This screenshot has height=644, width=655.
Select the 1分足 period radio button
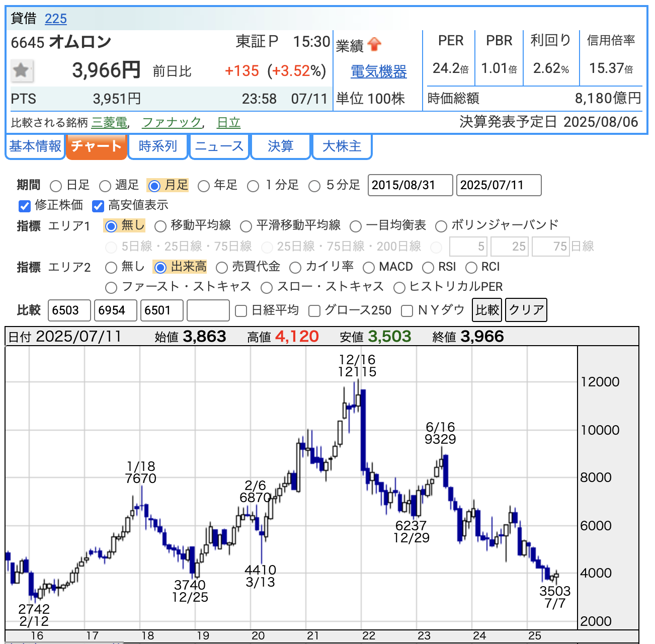pos(253,186)
